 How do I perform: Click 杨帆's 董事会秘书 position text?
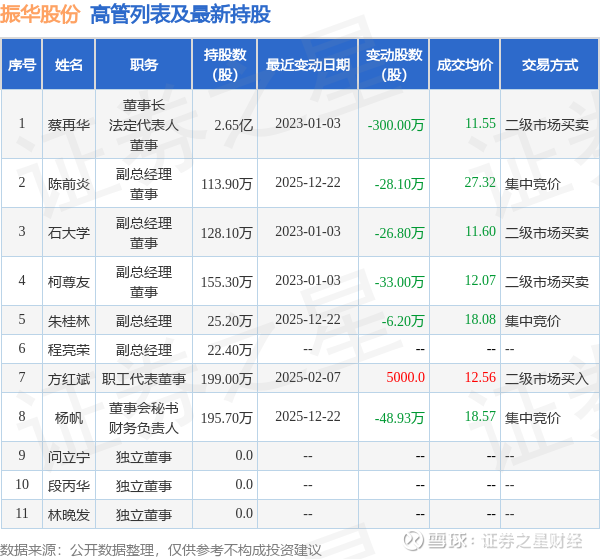144,408
